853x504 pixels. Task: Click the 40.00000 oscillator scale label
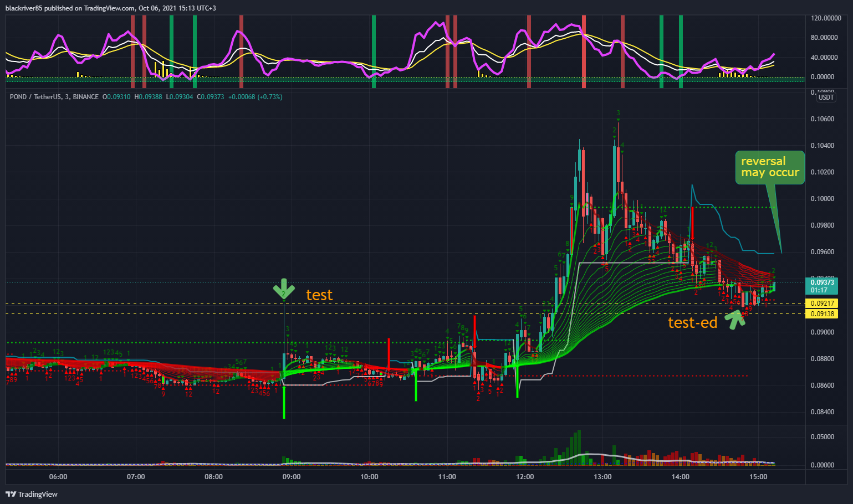tap(824, 58)
